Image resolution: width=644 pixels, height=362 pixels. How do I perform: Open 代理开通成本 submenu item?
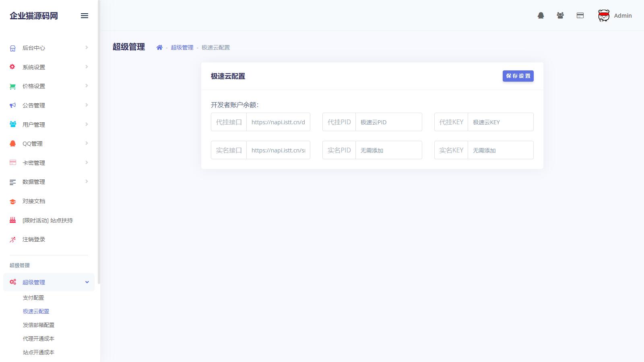click(x=39, y=339)
